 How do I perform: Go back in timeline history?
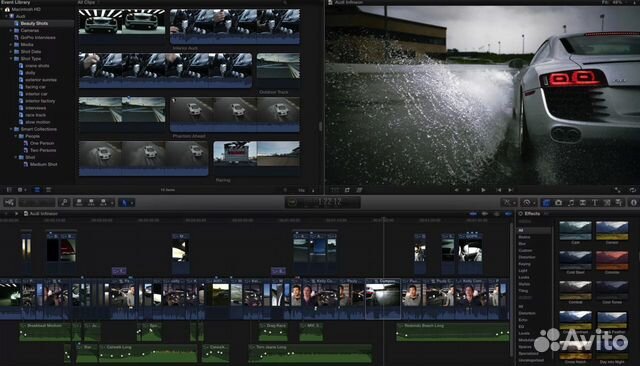click(6, 213)
